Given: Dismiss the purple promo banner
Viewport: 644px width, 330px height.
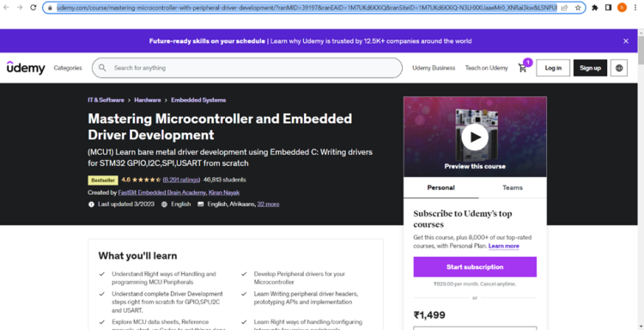Looking at the screenshot, I should pyautogui.click(x=625, y=41).
